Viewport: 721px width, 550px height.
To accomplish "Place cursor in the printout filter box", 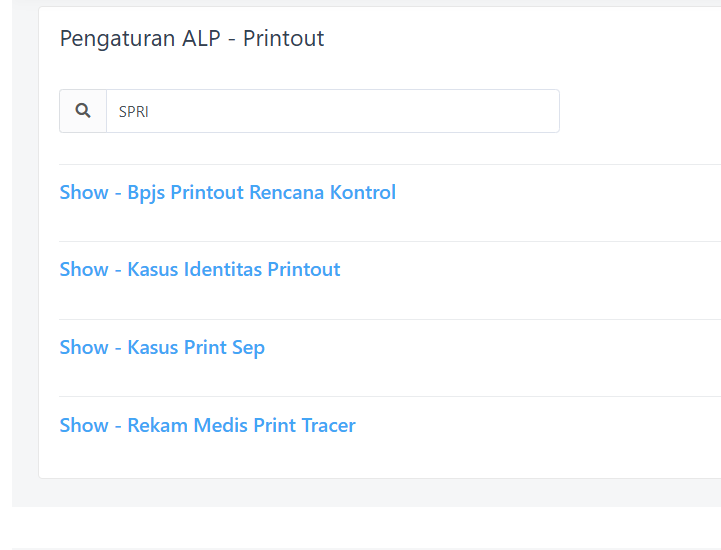I will pos(332,111).
